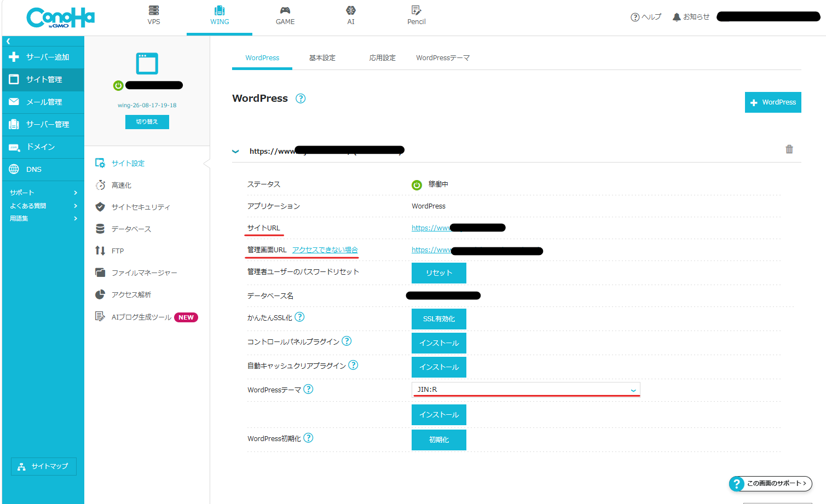This screenshot has height=504, width=826.
Task: Click help icon next to かんたんSSL化
Action: tap(299, 317)
